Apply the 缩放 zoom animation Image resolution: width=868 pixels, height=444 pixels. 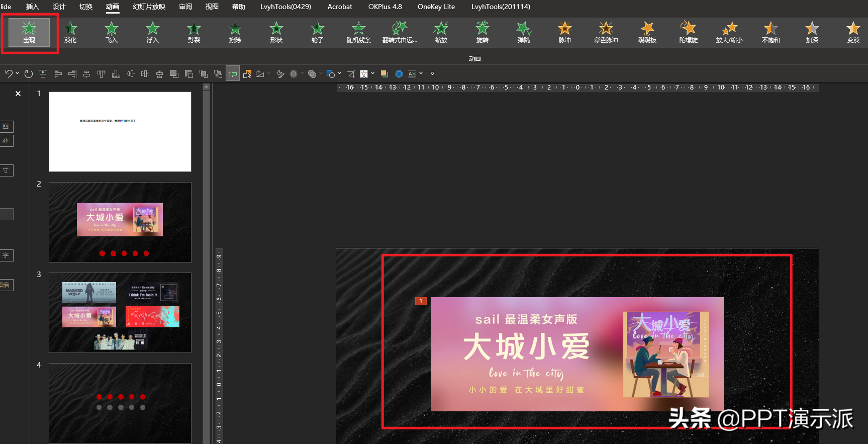pos(441,32)
